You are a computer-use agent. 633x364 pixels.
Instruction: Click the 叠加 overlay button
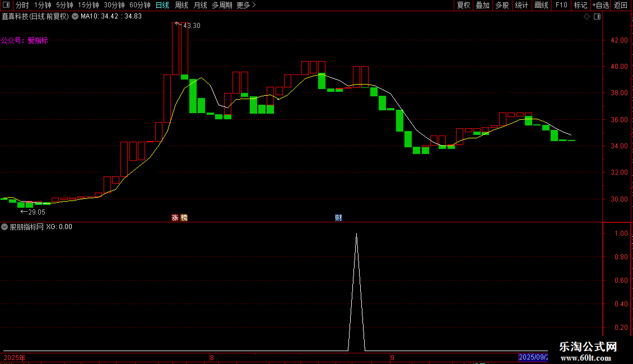click(x=482, y=5)
